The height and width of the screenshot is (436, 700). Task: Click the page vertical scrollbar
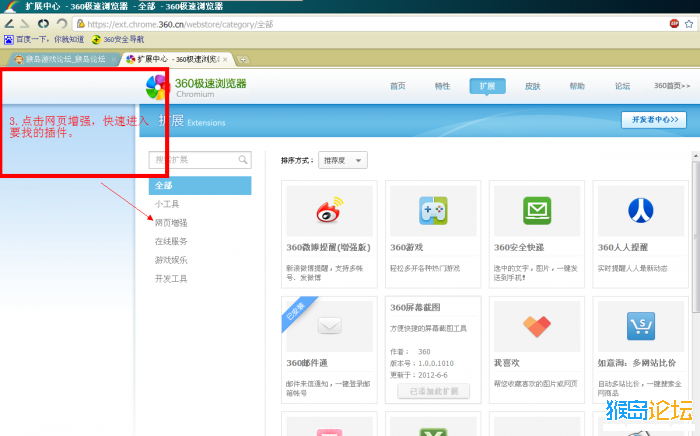pyautogui.click(x=696, y=237)
